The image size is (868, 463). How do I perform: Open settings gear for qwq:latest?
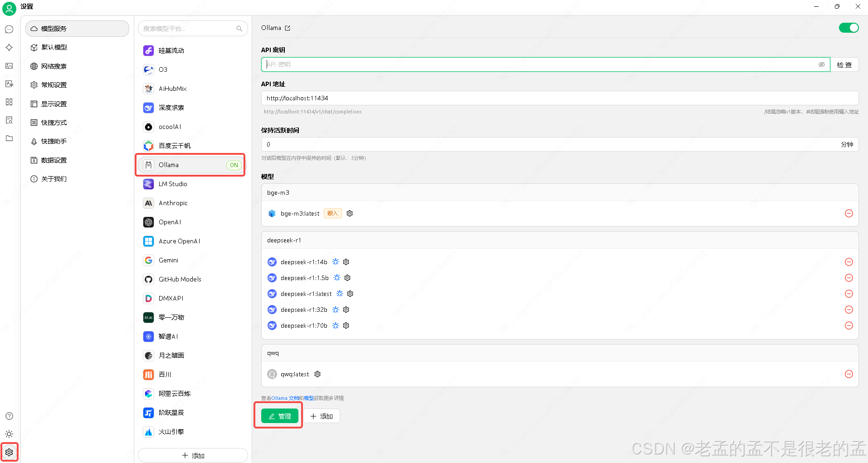(x=317, y=374)
